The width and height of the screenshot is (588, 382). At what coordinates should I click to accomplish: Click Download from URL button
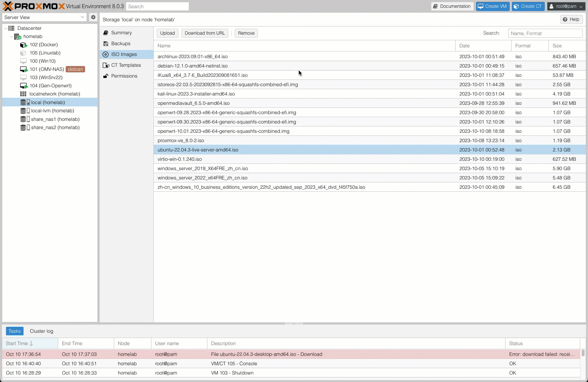click(205, 33)
